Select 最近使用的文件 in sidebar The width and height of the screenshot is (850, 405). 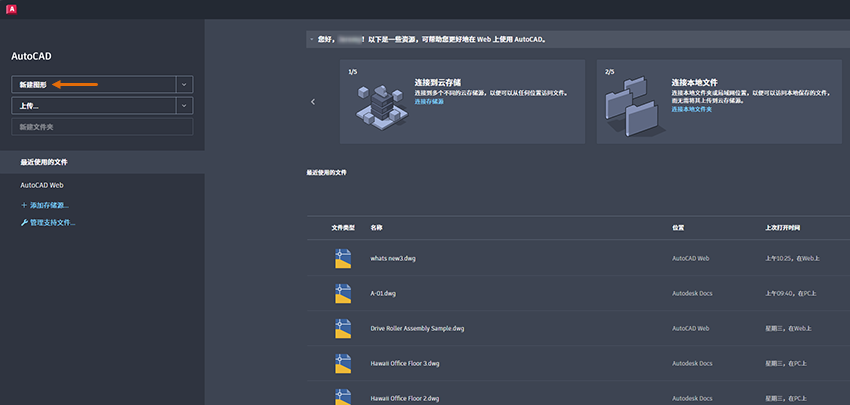(102, 162)
